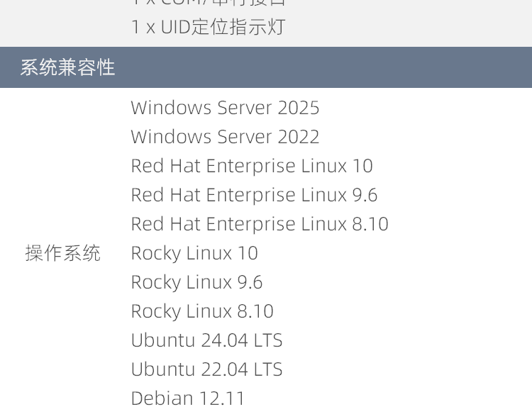
Task: Select Ubuntu 24.04 LTS entry
Action: (x=206, y=340)
